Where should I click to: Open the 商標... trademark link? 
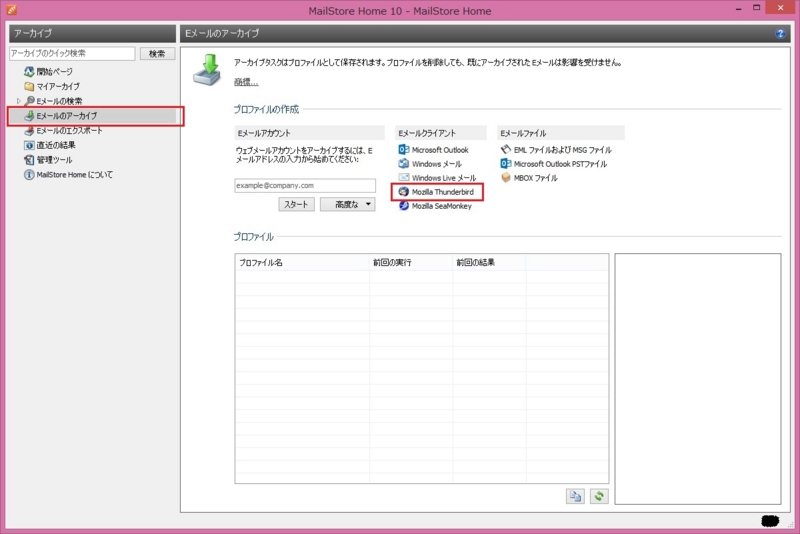[x=246, y=82]
